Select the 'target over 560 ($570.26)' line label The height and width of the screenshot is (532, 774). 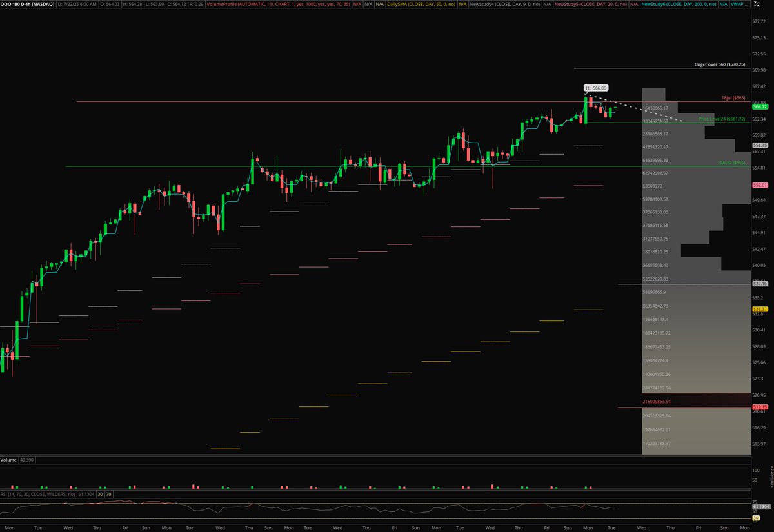point(719,64)
